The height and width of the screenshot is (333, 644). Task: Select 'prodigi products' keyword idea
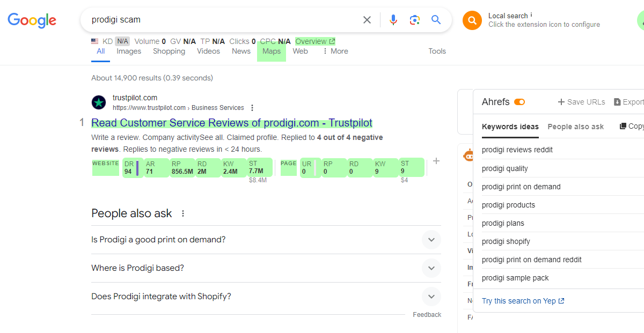pos(509,205)
